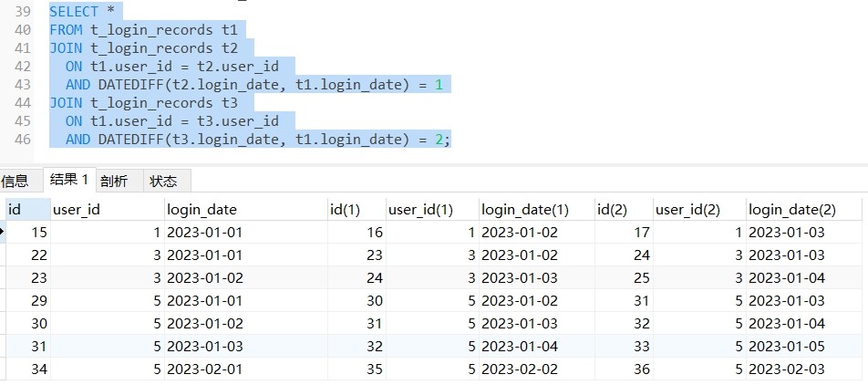
Task: Click the id column header
Action: (x=27, y=210)
